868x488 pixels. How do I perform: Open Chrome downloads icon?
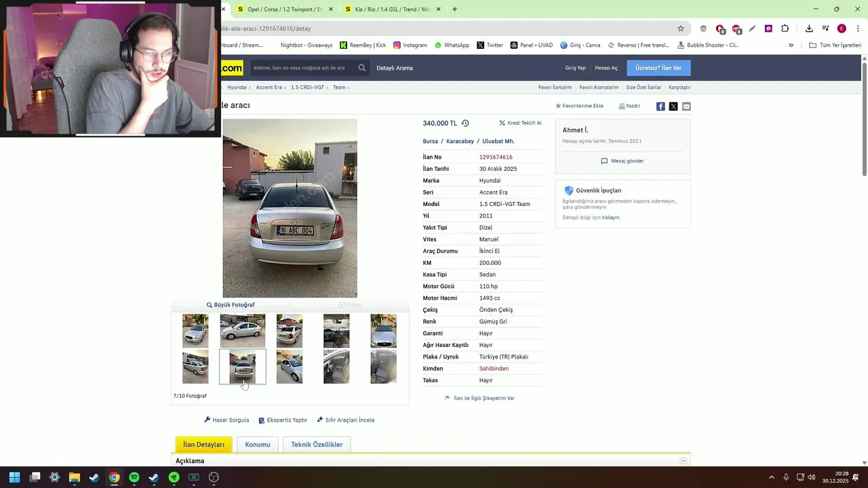(809, 28)
